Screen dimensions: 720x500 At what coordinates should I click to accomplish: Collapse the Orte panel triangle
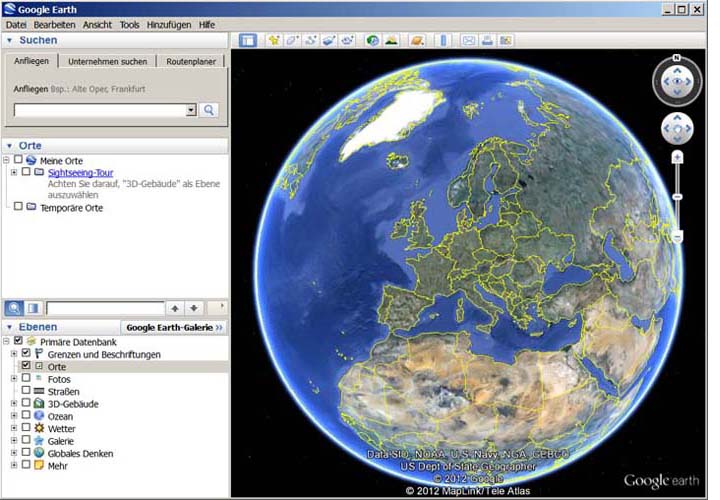pyautogui.click(x=10, y=146)
